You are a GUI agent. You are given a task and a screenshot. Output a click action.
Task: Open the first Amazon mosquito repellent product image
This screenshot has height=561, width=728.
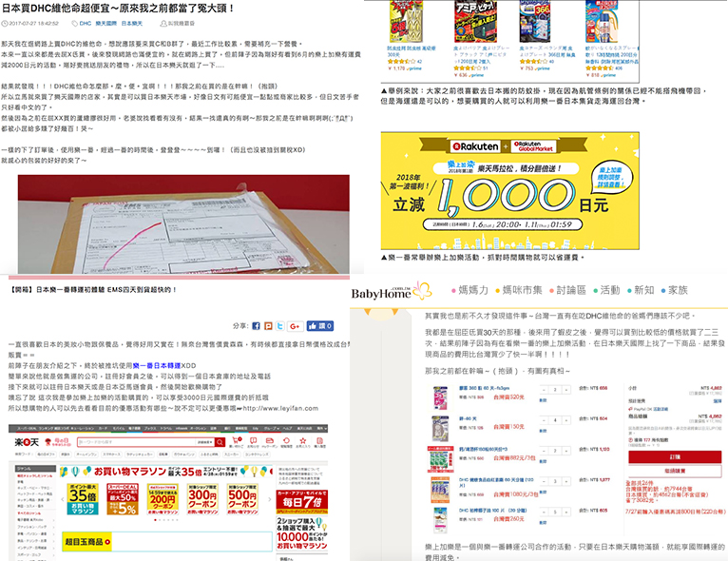406,22
